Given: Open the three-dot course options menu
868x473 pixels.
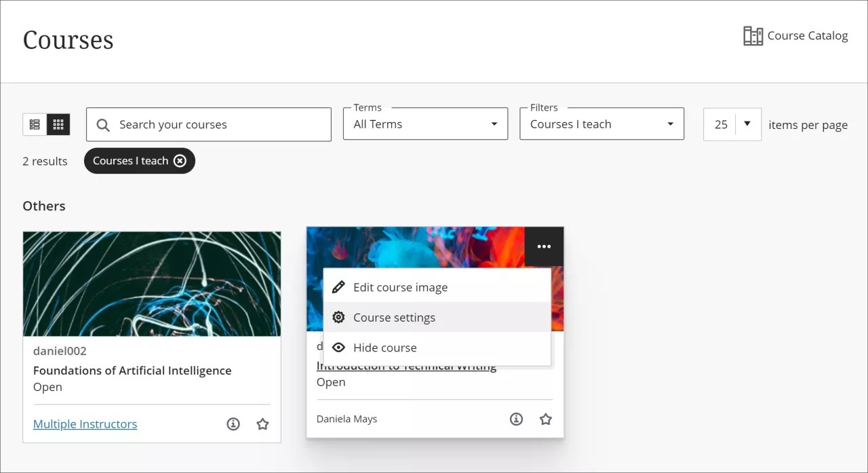Looking at the screenshot, I should tap(544, 246).
